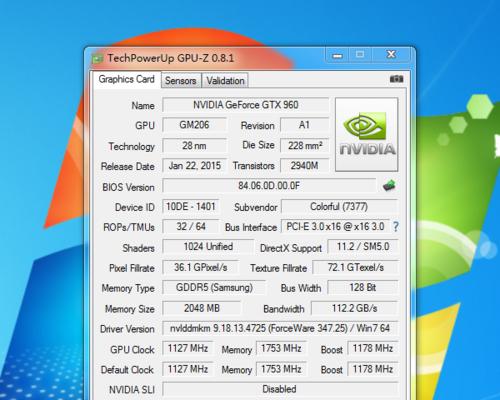Click the GPU-Z title bar app icon
This screenshot has width=500, height=400.
97,59
